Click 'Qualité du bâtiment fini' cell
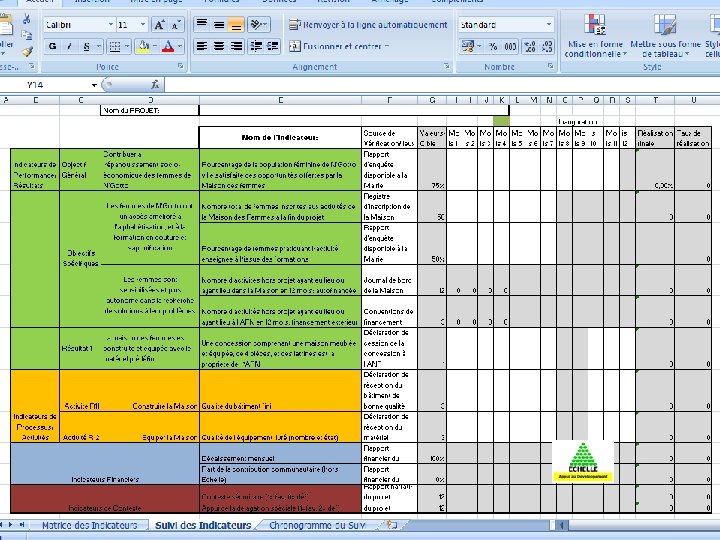This screenshot has width=720, height=540. [x=281, y=390]
